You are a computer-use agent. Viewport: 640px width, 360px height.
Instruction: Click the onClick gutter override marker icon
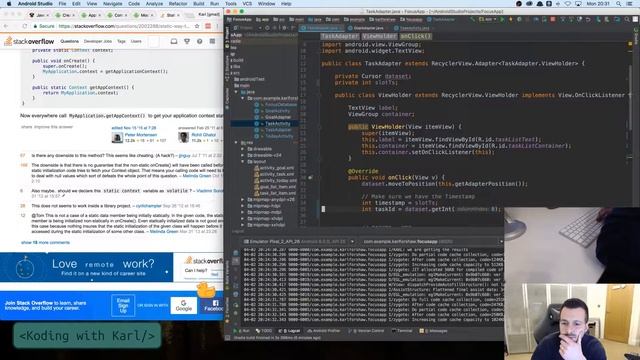pyautogui.click(x=311, y=178)
